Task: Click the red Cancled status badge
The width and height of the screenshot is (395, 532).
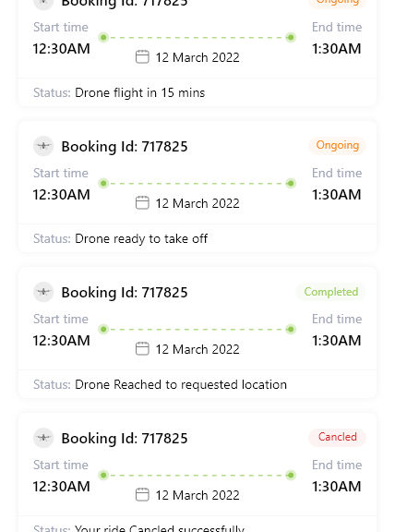Action: click(338, 437)
